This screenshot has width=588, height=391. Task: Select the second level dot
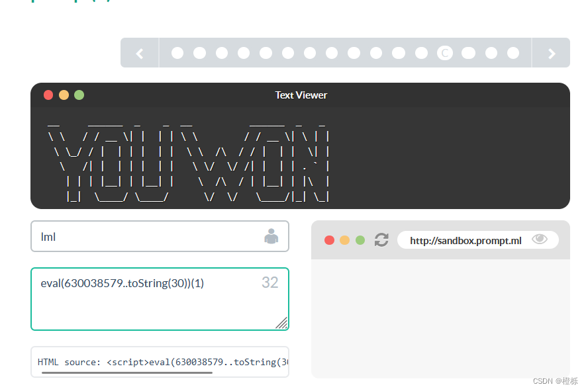(x=199, y=53)
